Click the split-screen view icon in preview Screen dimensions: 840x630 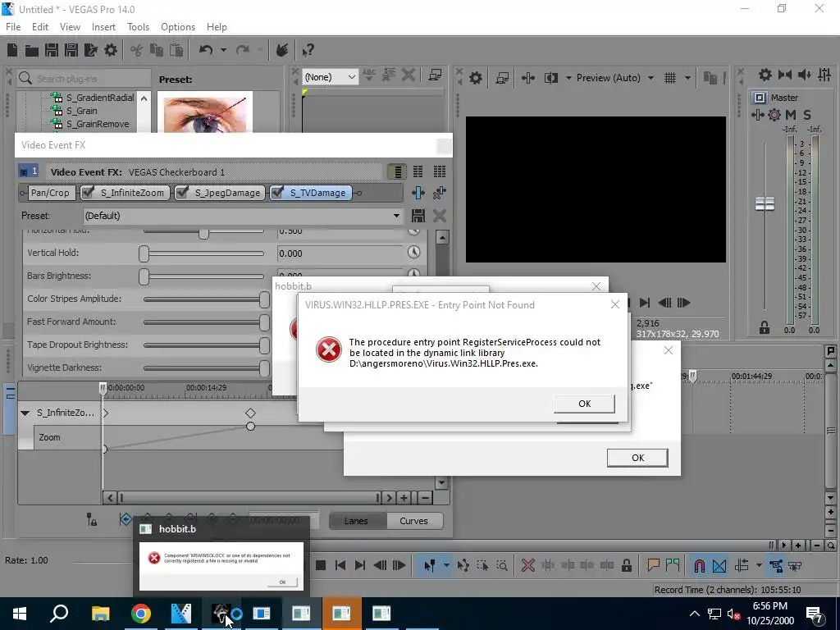tap(551, 78)
